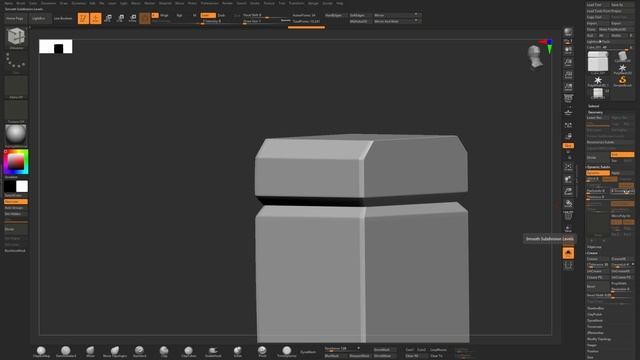
Task: Select the Pinch brush
Action: tap(262, 352)
